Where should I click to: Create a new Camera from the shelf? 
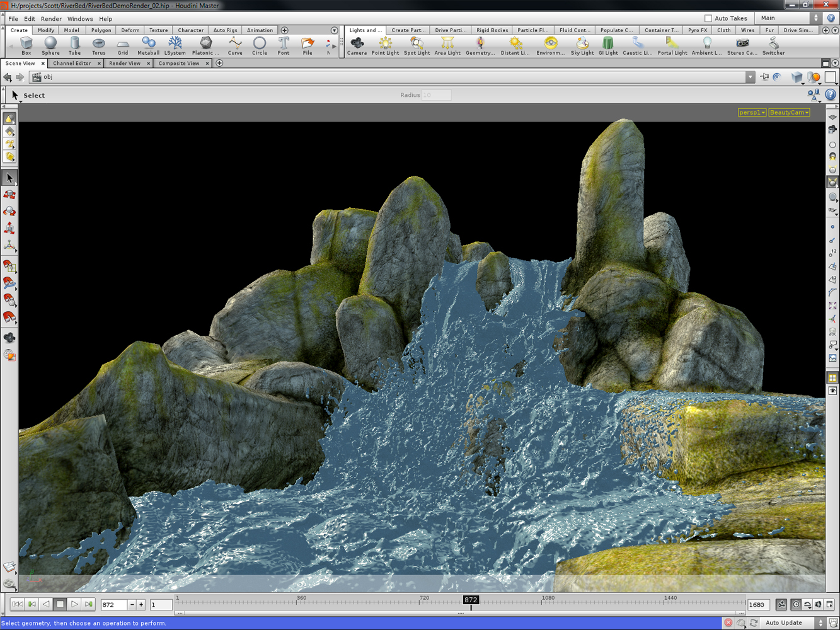pyautogui.click(x=357, y=44)
